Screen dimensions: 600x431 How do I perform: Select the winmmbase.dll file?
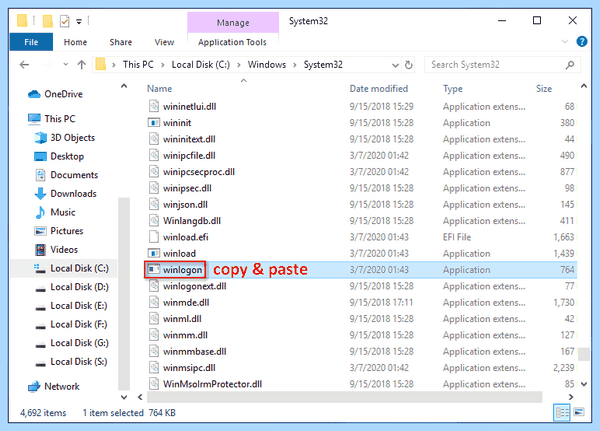[194, 351]
